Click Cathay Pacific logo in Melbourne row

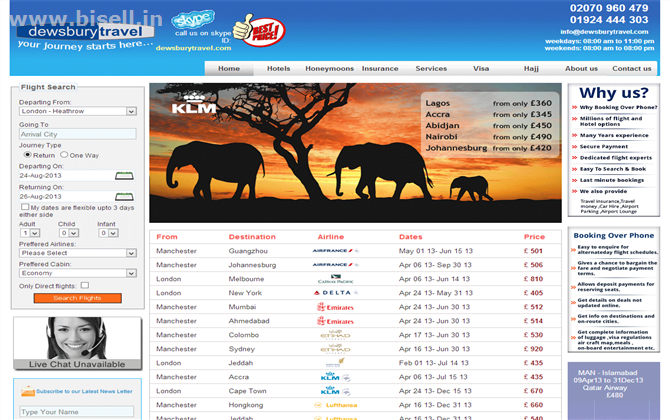point(335,279)
